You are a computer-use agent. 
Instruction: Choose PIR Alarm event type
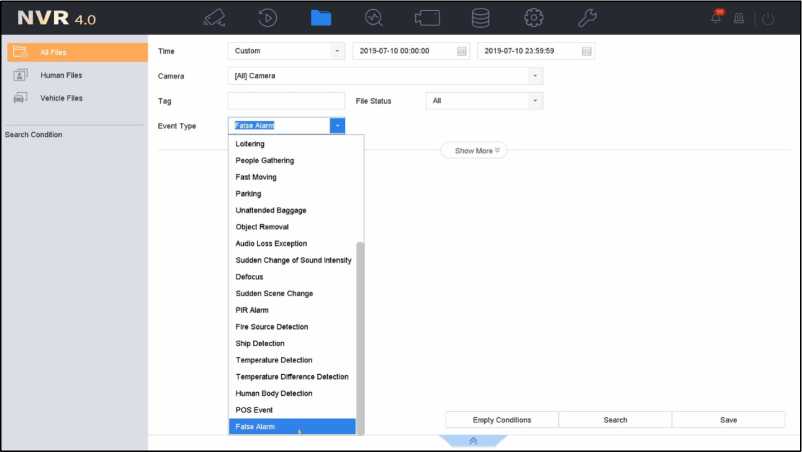point(252,310)
